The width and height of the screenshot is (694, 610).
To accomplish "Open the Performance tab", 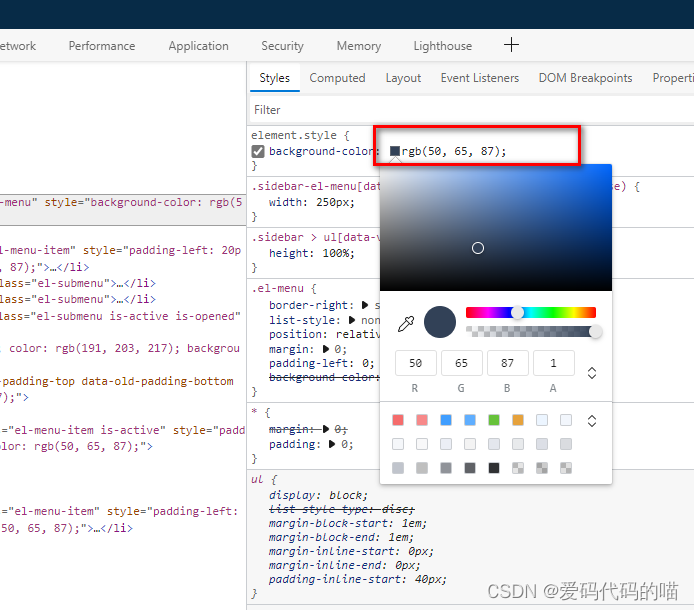I will [x=102, y=46].
